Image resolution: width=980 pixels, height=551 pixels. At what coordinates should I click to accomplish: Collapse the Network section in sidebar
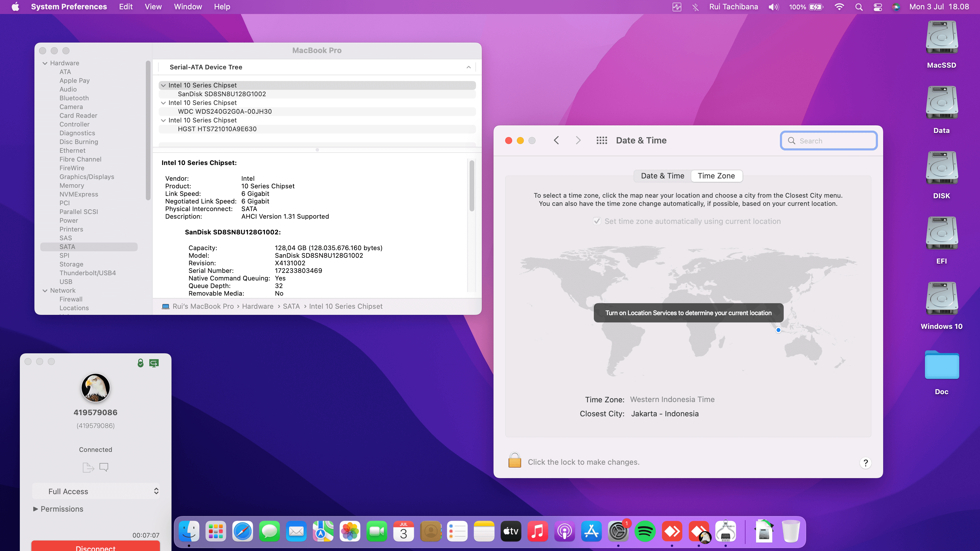pos(45,291)
